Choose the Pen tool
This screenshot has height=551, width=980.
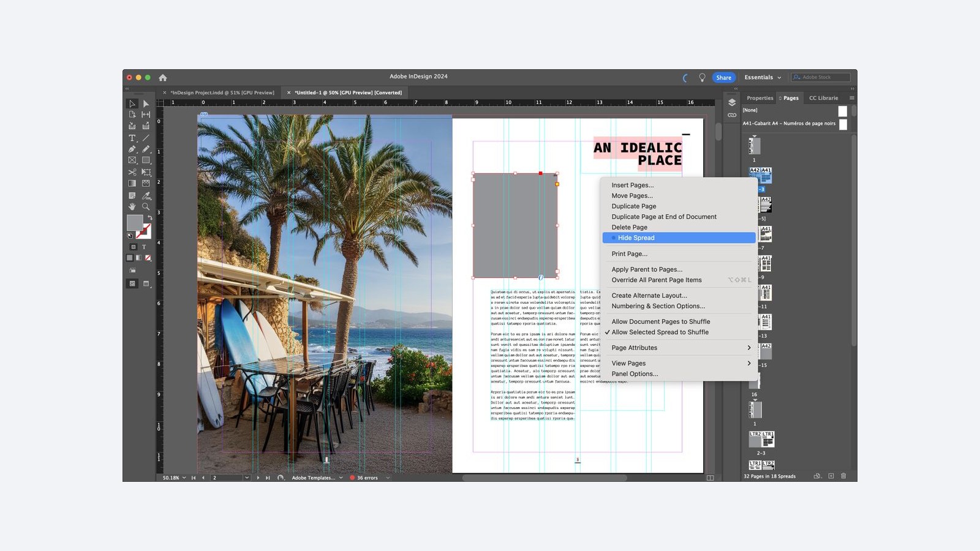coord(132,149)
